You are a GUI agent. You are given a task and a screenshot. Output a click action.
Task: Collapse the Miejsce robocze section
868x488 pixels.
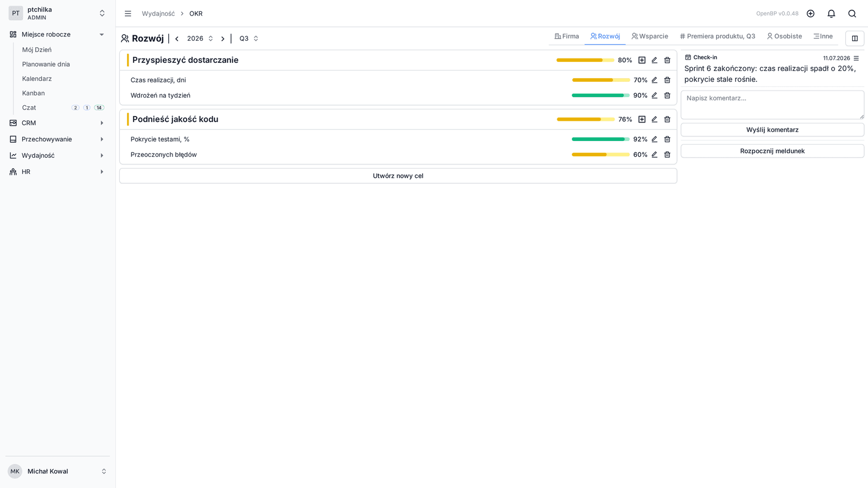pos(57,34)
